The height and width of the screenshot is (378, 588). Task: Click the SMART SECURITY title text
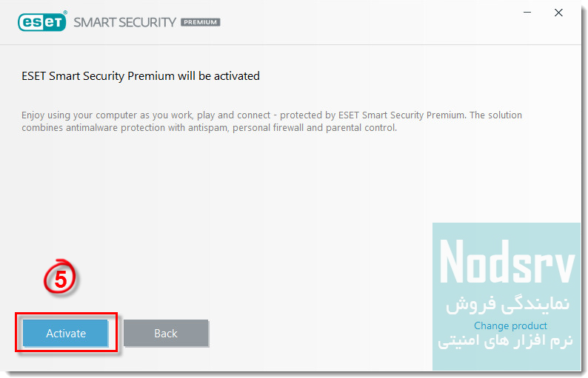[x=124, y=22]
